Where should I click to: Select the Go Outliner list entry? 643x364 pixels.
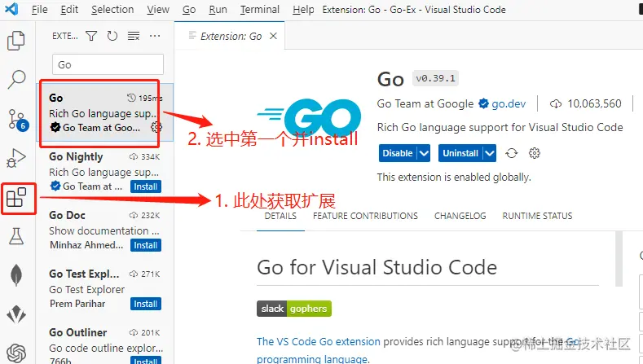click(105, 342)
